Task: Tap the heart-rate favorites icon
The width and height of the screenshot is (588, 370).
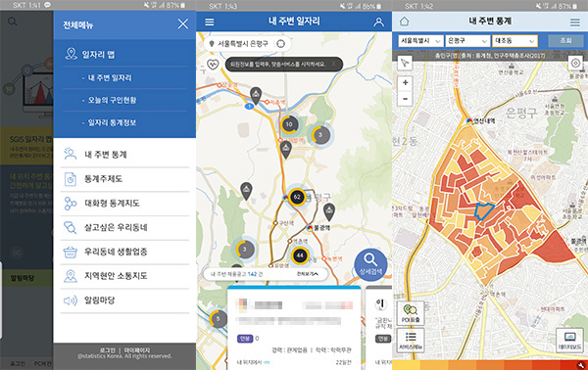Action: pos(213,65)
